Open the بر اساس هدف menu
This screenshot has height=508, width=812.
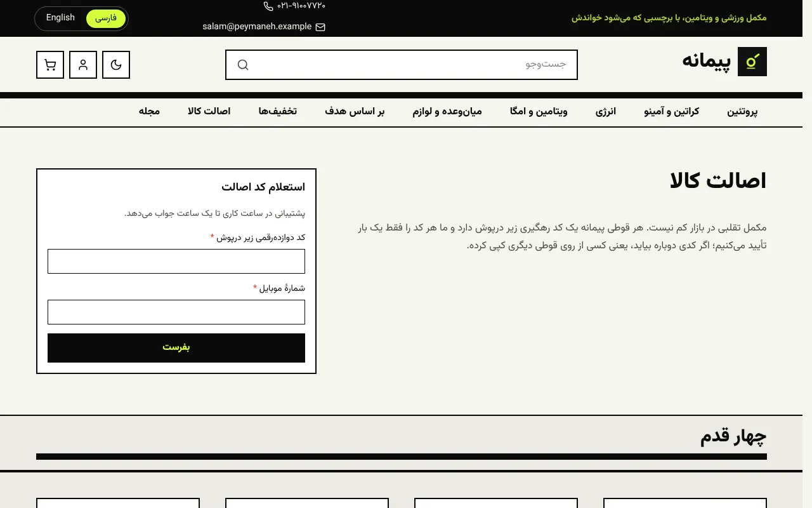coord(355,112)
